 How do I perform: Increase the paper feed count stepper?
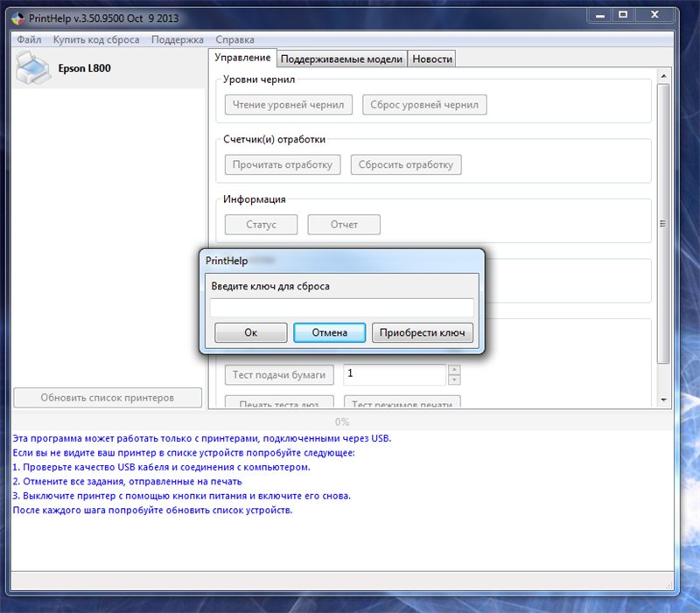point(454,369)
